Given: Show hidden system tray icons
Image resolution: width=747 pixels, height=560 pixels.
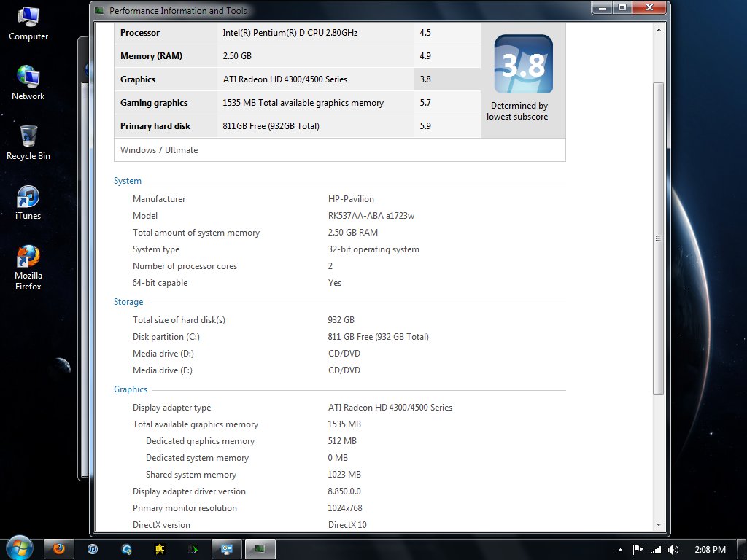Looking at the screenshot, I should coord(620,550).
